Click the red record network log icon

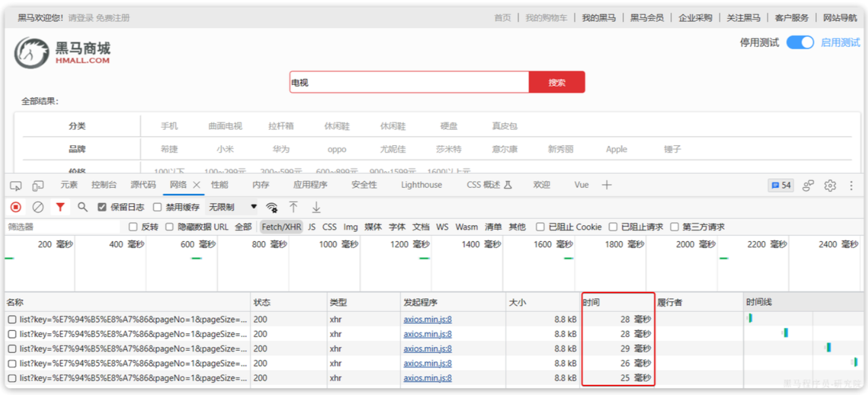tap(16, 207)
